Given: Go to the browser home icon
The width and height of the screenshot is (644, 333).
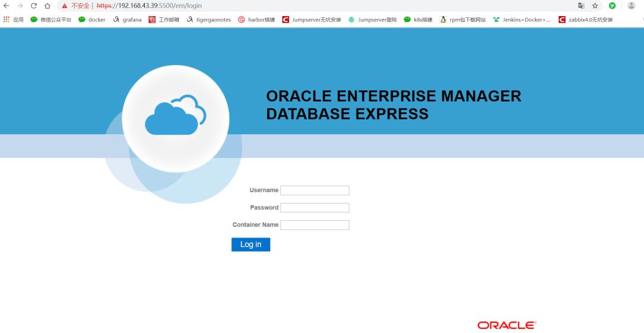Looking at the screenshot, I should point(47,6).
